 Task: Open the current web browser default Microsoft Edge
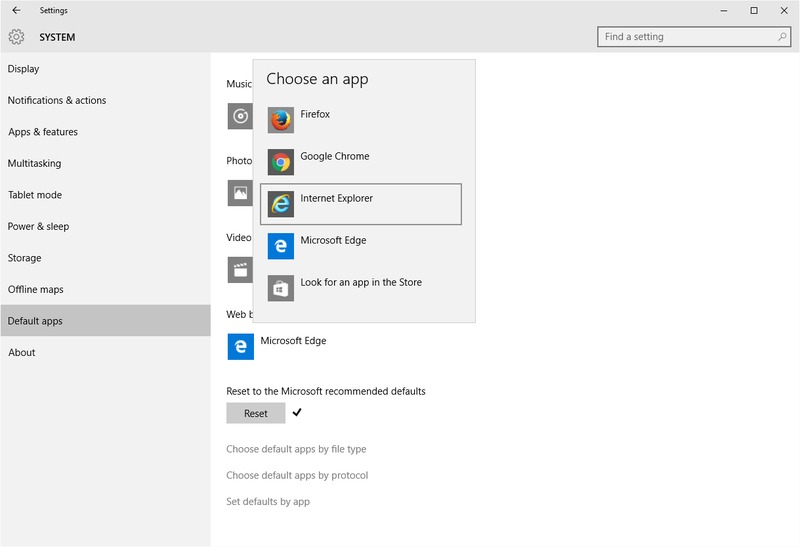[241, 346]
